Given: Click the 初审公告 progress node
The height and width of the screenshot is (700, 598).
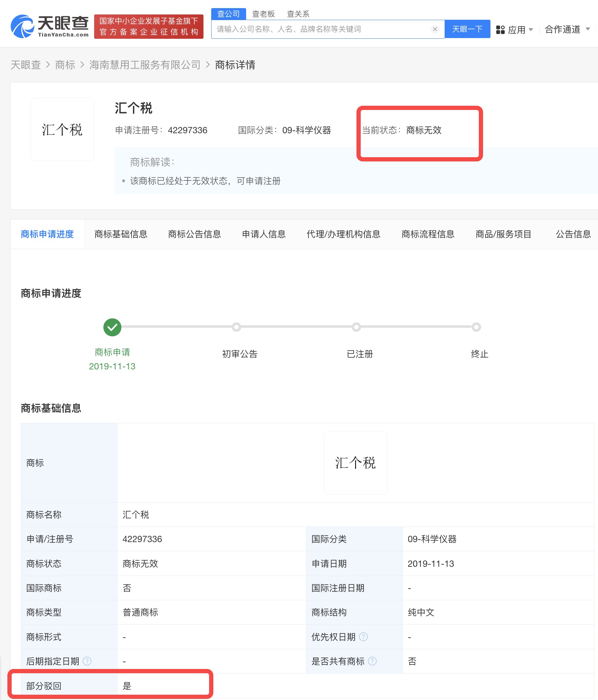Looking at the screenshot, I should point(237,327).
